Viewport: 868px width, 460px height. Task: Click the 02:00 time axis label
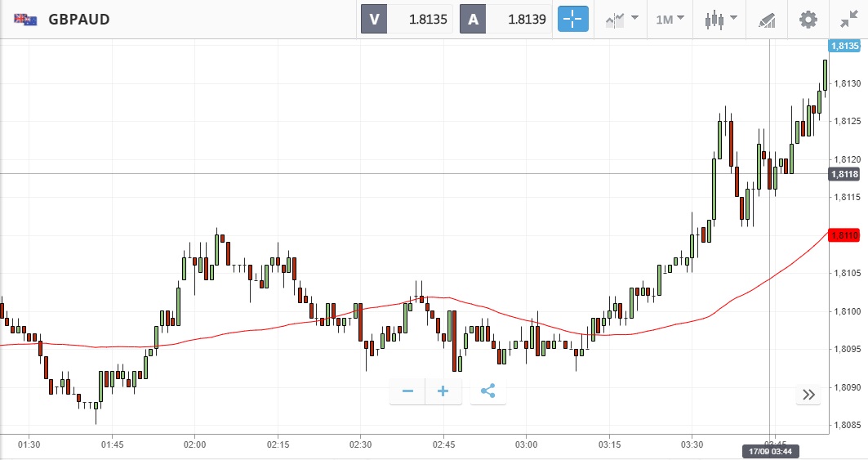[x=195, y=444]
